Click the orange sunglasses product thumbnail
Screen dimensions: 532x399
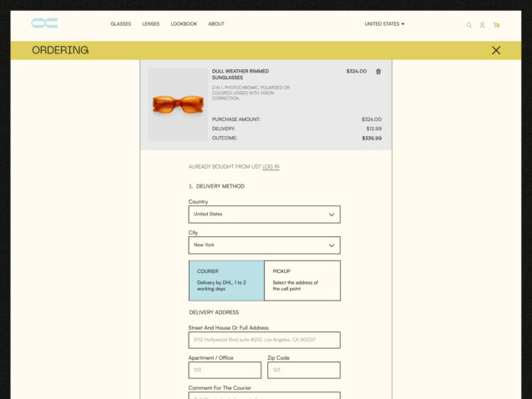point(178,104)
